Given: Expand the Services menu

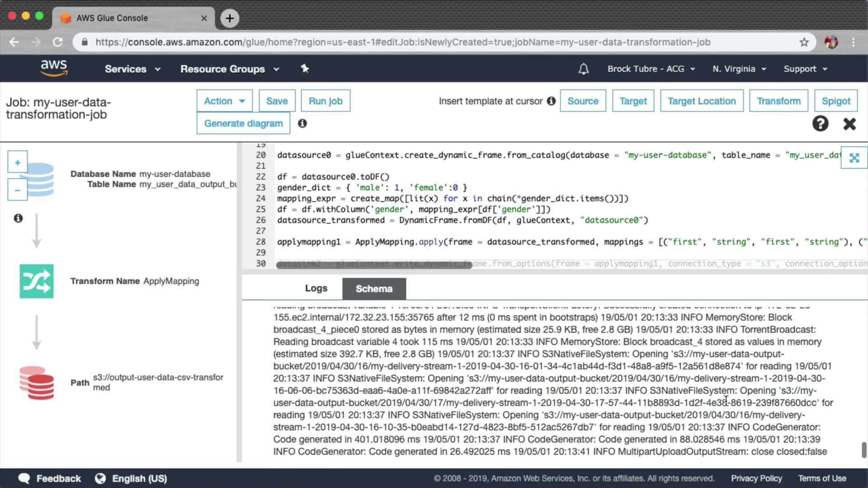Looking at the screenshot, I should [132, 69].
